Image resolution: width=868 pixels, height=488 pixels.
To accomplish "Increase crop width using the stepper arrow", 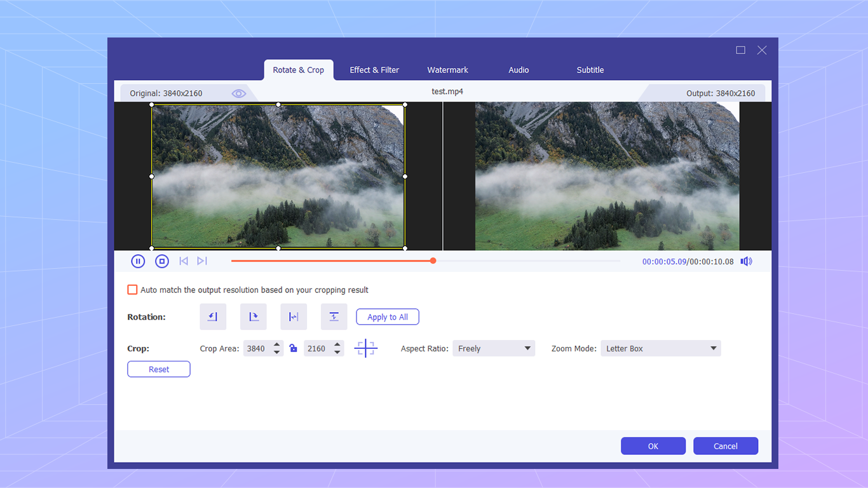I will click(x=276, y=345).
